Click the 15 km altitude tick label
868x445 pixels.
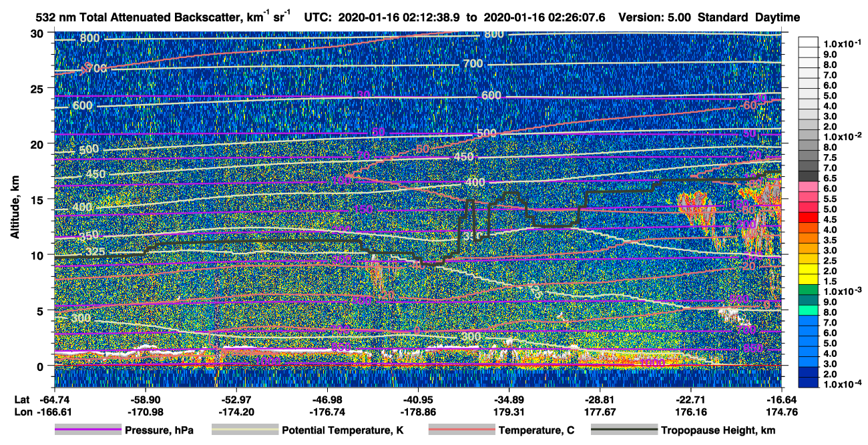click(37, 199)
